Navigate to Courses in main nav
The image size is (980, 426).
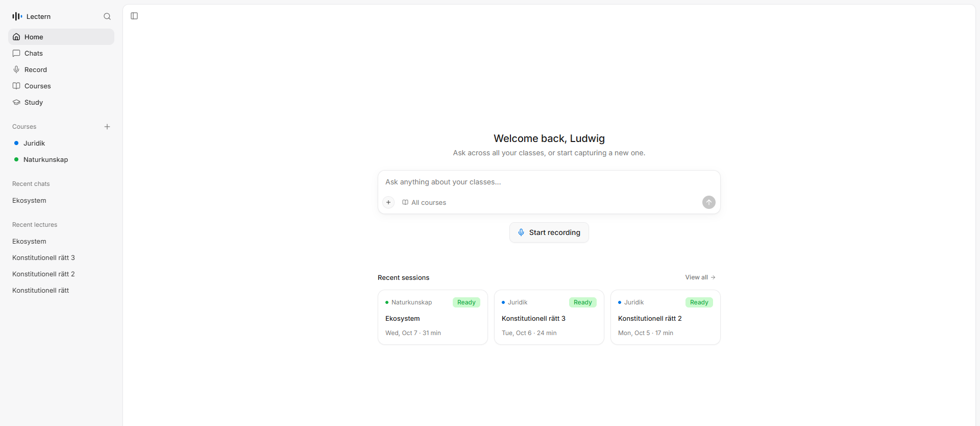(x=61, y=86)
